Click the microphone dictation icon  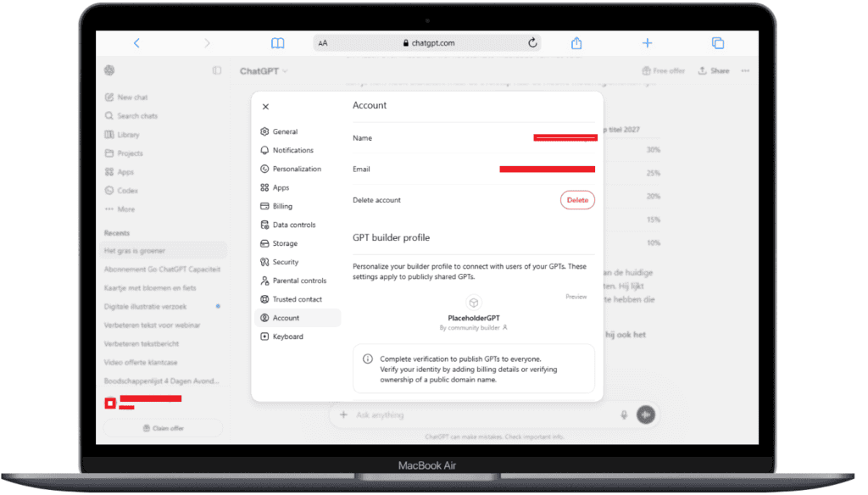click(x=624, y=415)
